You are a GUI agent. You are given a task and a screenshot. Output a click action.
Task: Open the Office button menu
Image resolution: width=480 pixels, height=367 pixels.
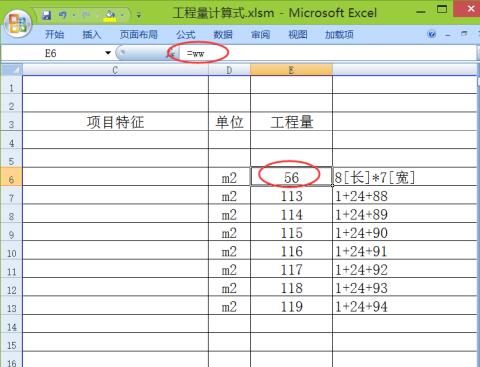(18, 23)
